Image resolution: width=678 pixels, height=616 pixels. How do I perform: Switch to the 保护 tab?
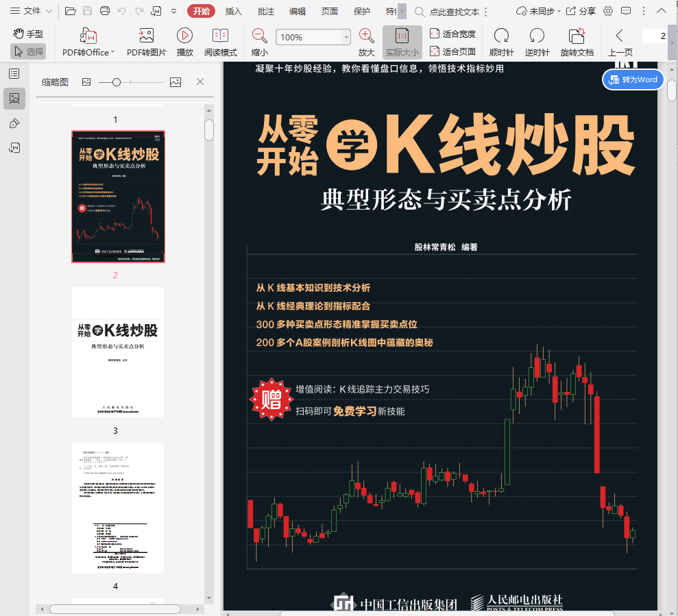pos(361,11)
